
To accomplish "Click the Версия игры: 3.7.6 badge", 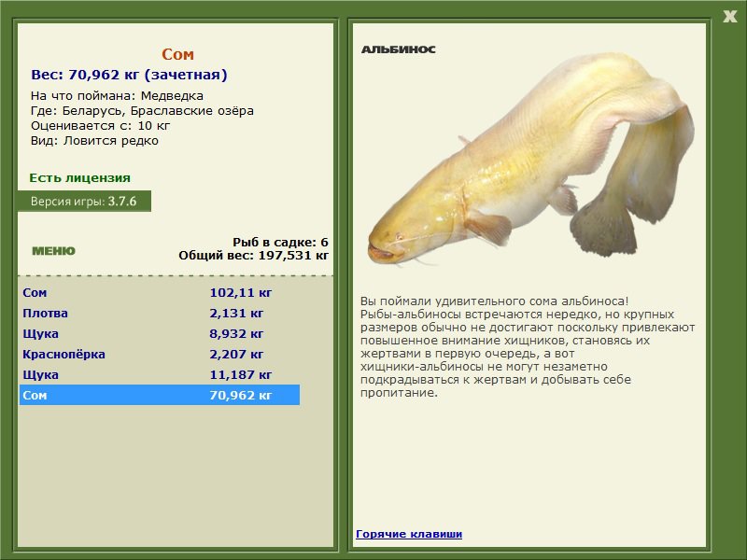I will tap(84, 201).
